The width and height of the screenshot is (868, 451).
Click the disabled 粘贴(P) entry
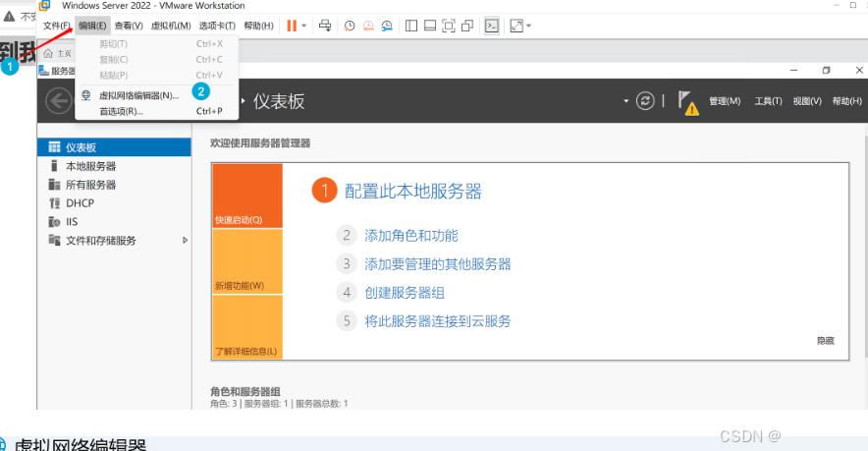pyautogui.click(x=157, y=75)
